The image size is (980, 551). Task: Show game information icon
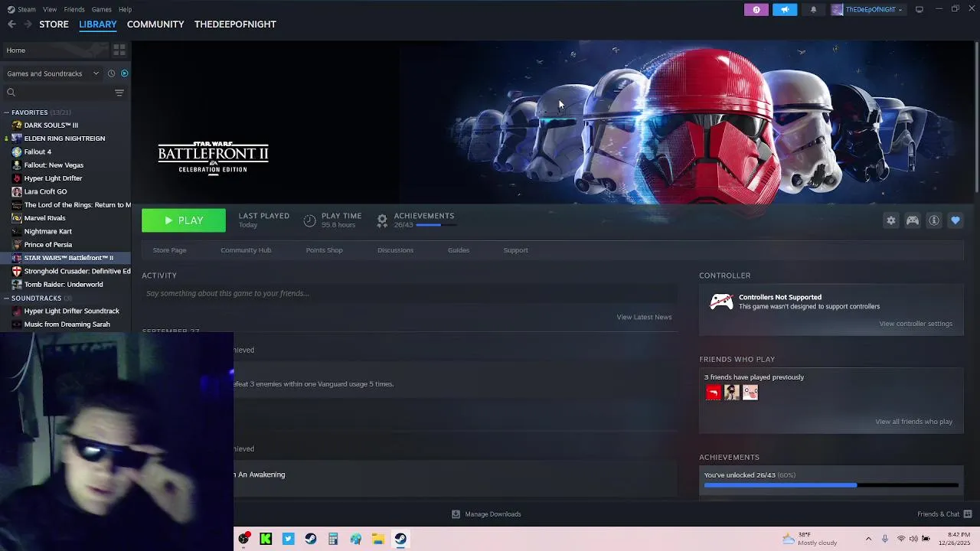click(x=933, y=220)
